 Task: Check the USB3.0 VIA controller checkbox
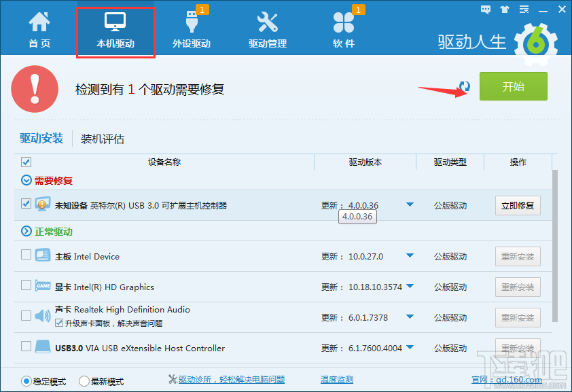coord(26,346)
